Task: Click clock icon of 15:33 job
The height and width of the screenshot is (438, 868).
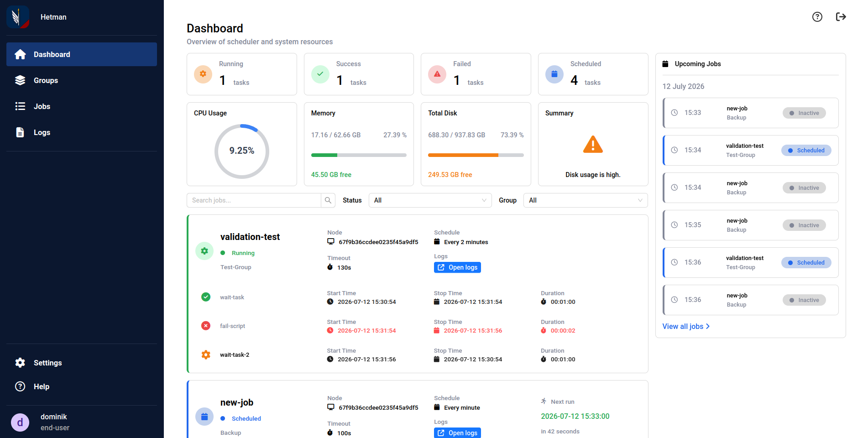Action: click(675, 113)
